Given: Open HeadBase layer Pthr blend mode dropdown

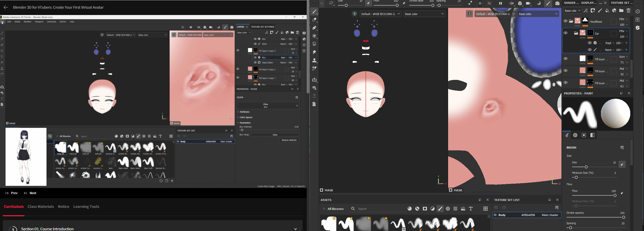Looking at the screenshot, I should click(623, 19).
